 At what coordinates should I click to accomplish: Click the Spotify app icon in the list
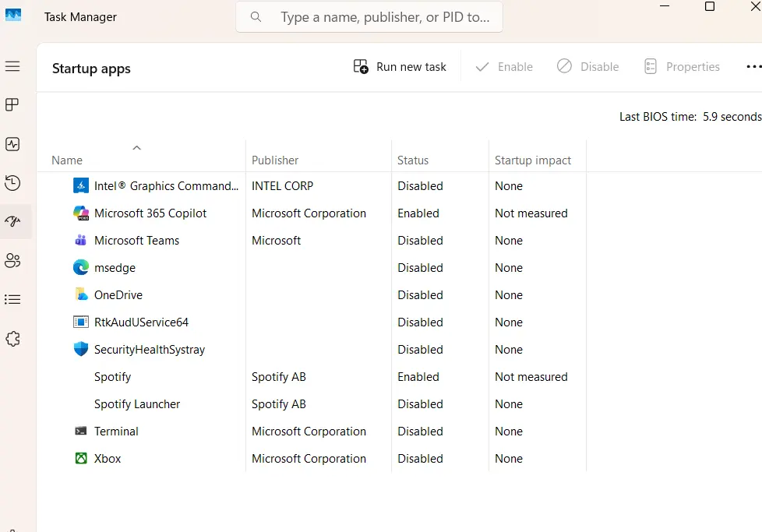coord(80,376)
